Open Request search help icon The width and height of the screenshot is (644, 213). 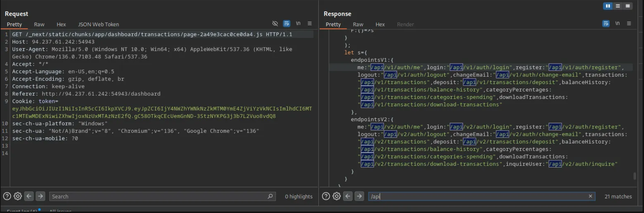7,196
